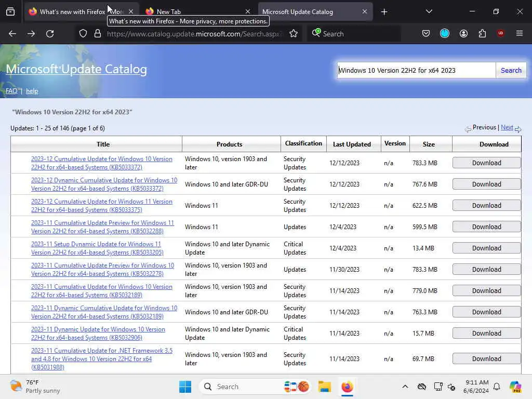532x399 pixels.
Task: Download the 15.7 MB Dynamic Update KB5032906
Action: pos(486,333)
